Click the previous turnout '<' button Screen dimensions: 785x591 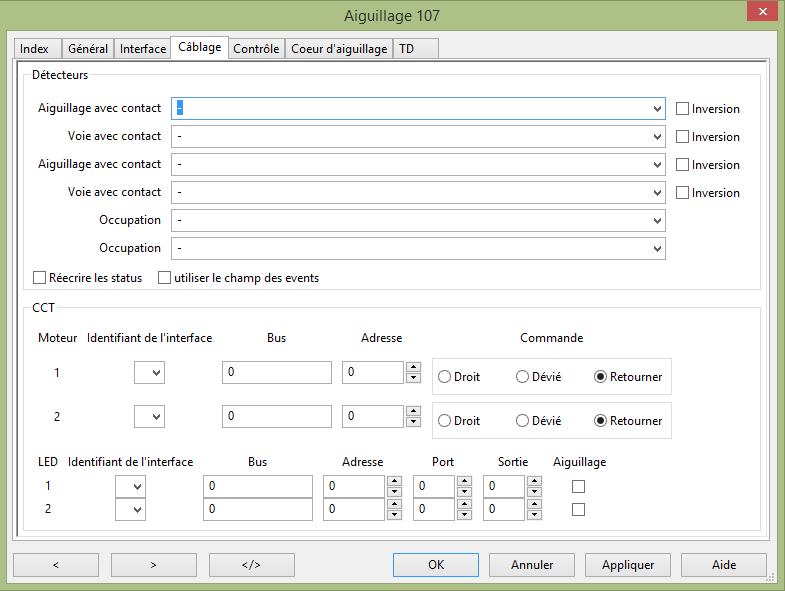click(55, 565)
